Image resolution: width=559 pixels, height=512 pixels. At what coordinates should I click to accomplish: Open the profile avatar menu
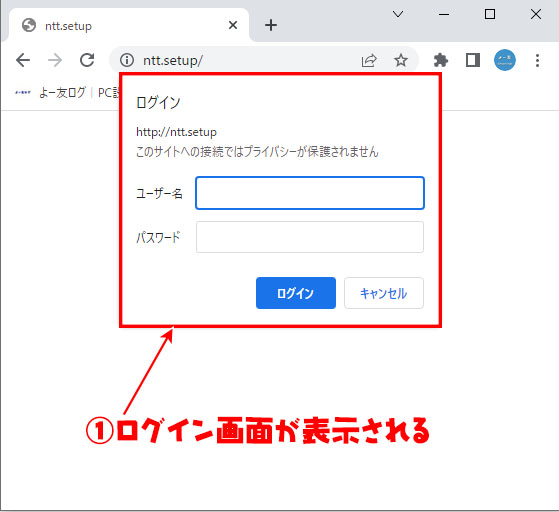504,60
